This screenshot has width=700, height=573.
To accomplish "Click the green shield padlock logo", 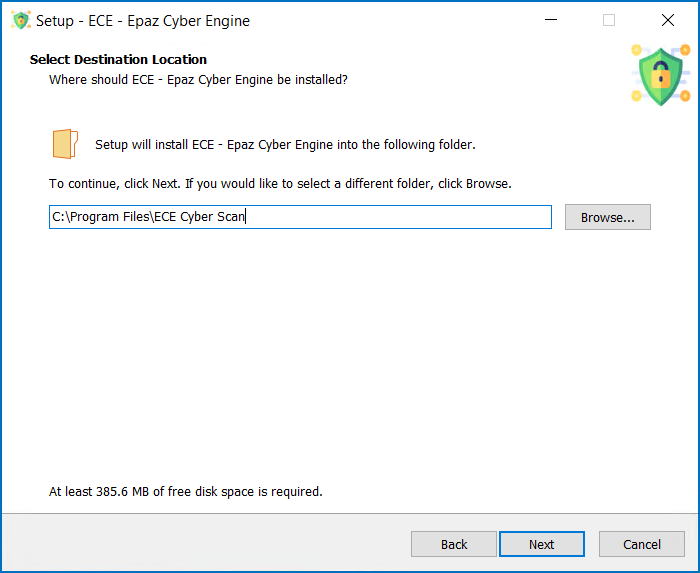I will point(661,75).
